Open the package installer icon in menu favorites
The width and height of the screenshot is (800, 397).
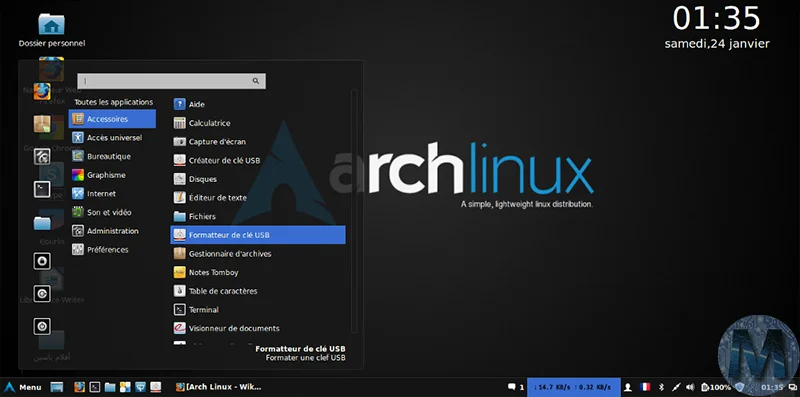42,123
